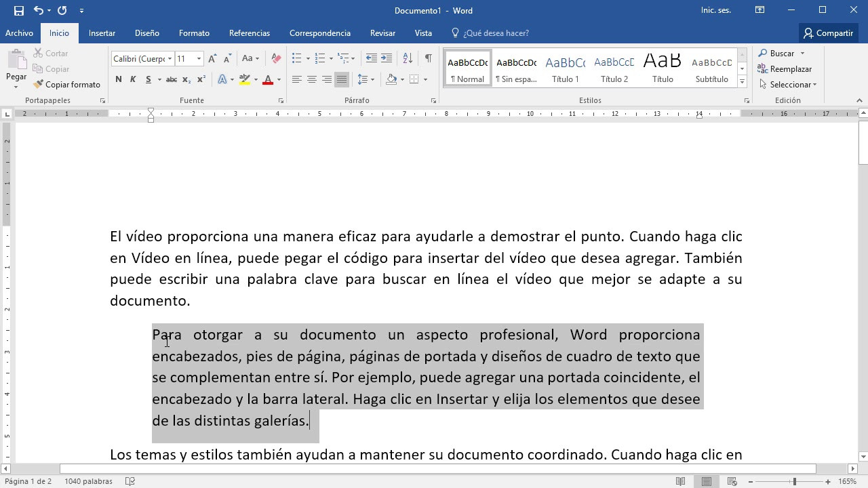Image resolution: width=868 pixels, height=488 pixels.
Task: Toggle italic with the K button
Action: tap(133, 80)
